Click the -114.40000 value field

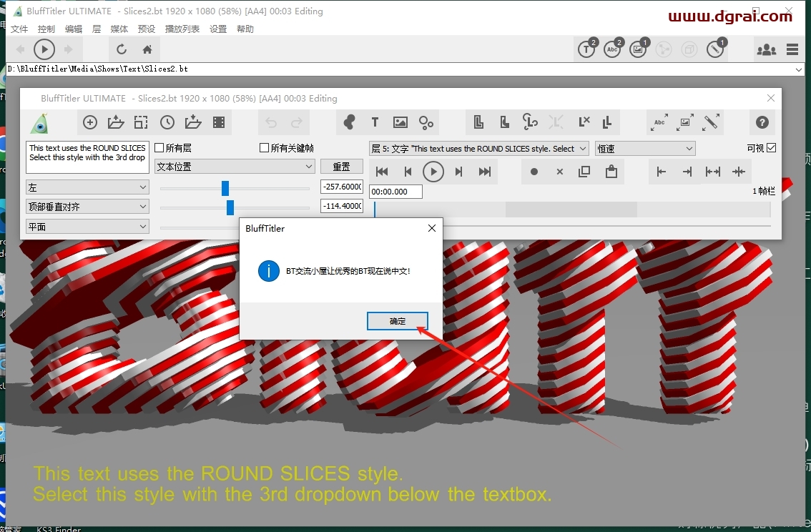tap(341, 206)
